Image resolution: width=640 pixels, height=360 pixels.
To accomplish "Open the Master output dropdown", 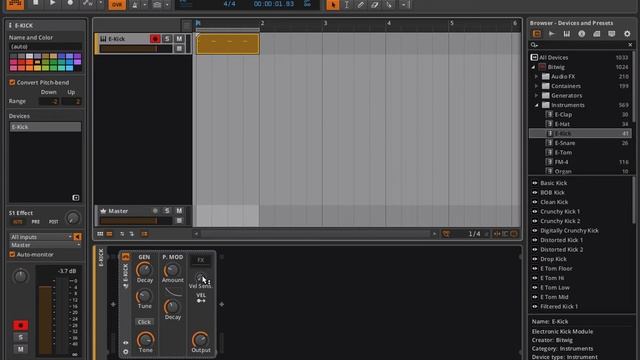I will click(x=45, y=245).
